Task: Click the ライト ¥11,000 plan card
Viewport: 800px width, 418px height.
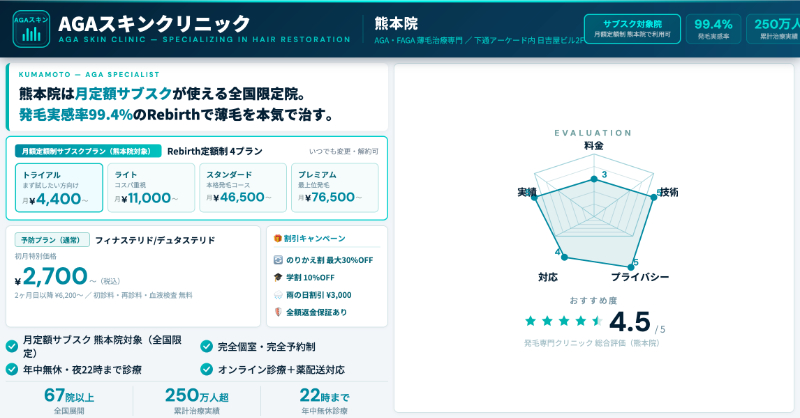Action: tap(150, 188)
